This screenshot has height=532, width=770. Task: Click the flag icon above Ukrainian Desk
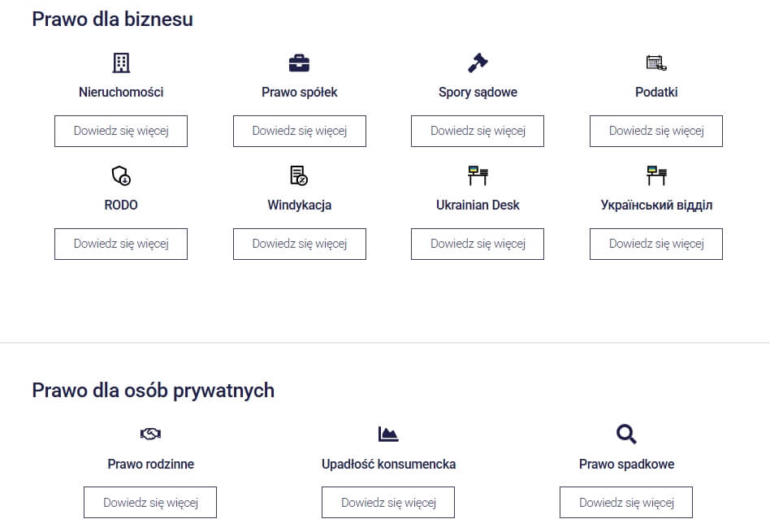(x=478, y=175)
